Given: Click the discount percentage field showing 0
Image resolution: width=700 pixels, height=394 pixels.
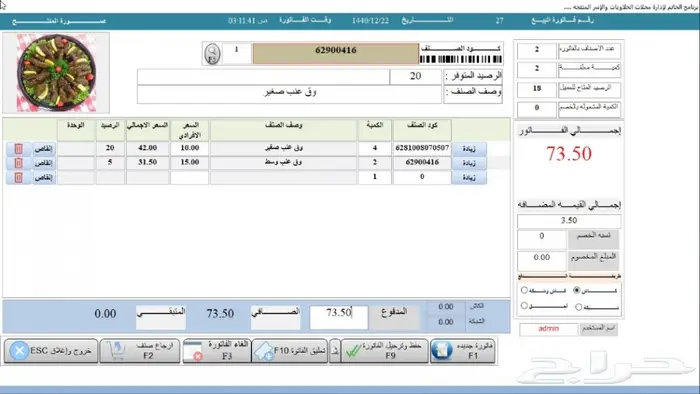Looking at the screenshot, I should point(542,239).
